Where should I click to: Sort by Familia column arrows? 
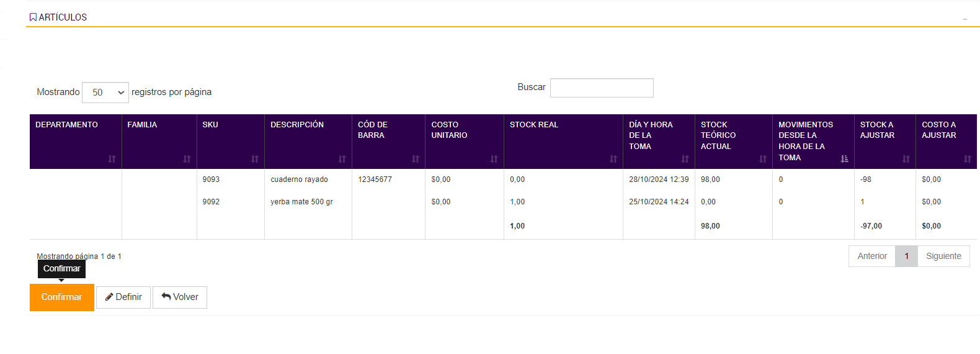(x=187, y=159)
